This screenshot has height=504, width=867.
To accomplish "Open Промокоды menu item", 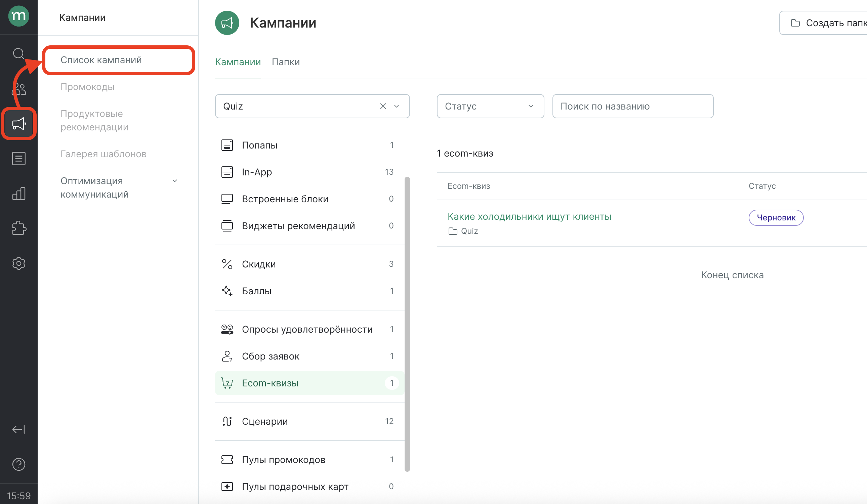I will [x=87, y=87].
